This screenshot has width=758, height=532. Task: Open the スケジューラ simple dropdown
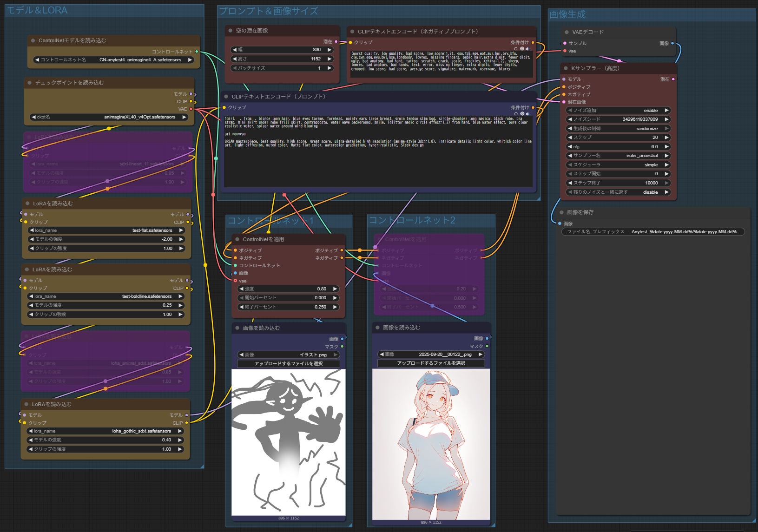618,165
